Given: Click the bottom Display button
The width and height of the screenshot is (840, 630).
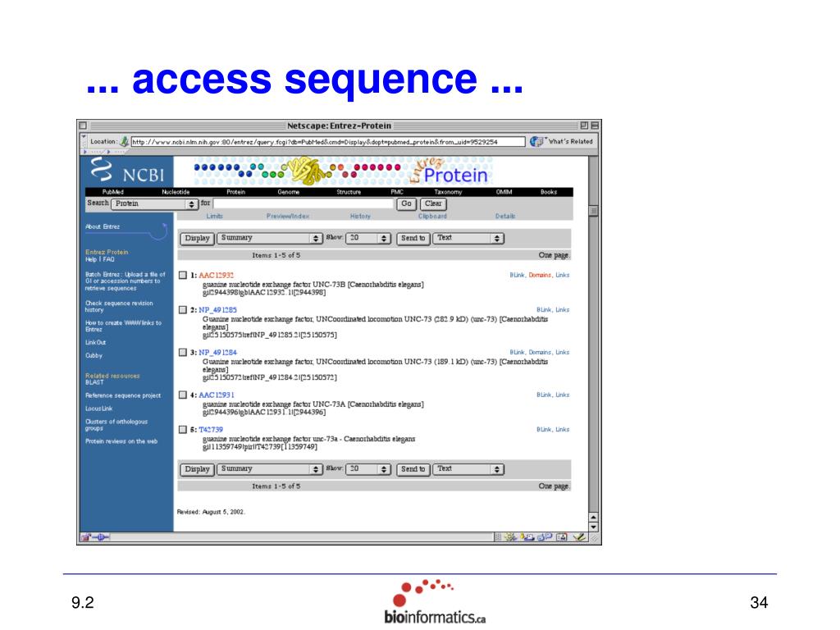Looking at the screenshot, I should coord(197,469).
